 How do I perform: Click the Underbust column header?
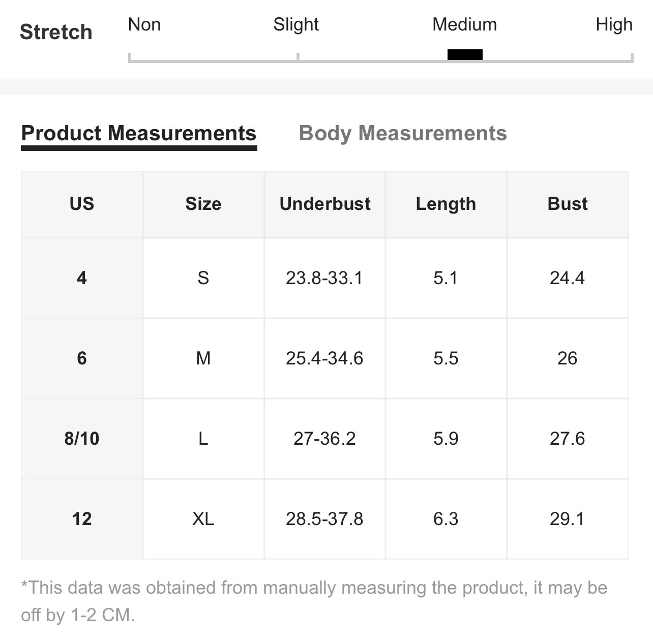pos(325,204)
